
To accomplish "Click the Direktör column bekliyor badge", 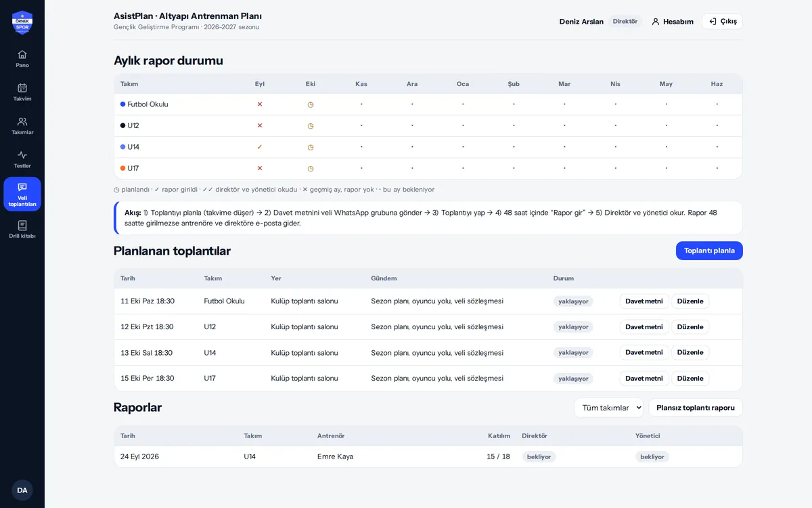I will click(539, 457).
